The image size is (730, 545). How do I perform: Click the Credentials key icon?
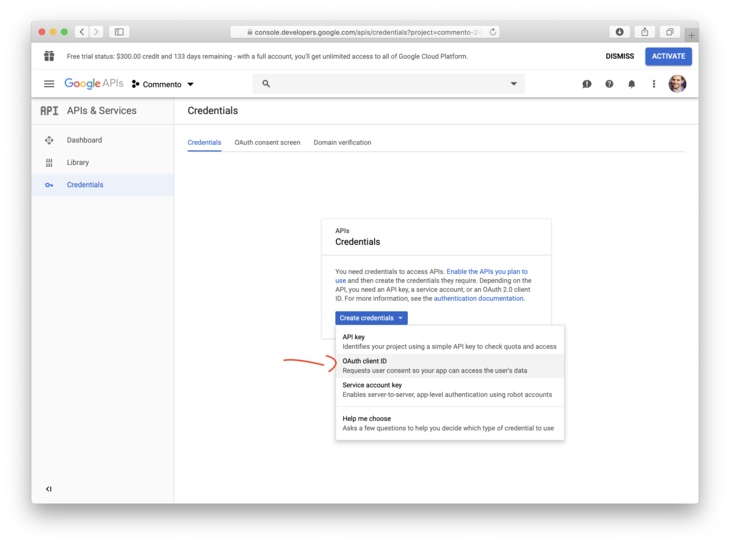[49, 185]
